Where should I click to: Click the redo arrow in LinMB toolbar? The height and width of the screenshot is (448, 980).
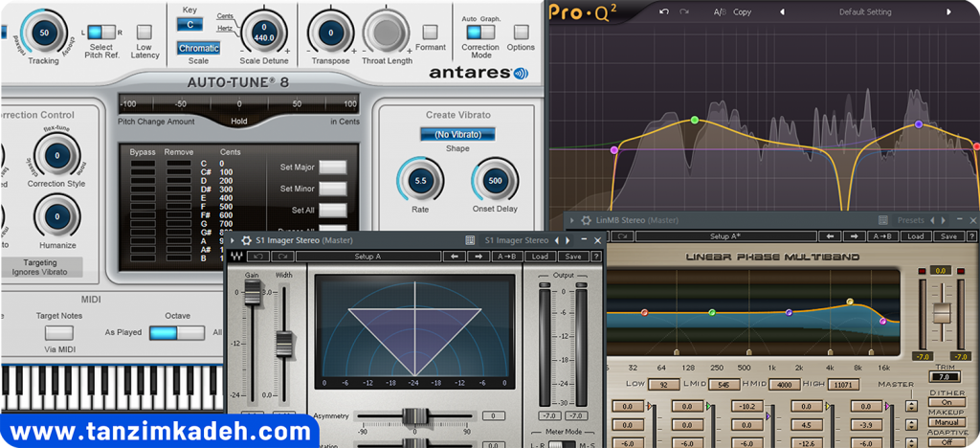(623, 236)
